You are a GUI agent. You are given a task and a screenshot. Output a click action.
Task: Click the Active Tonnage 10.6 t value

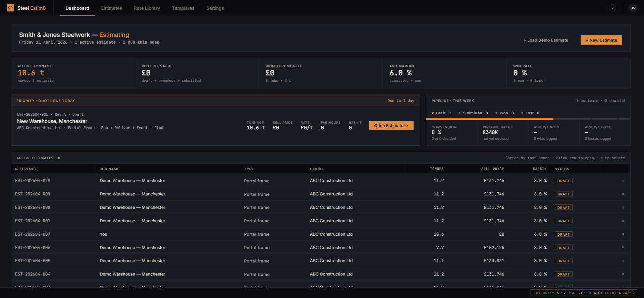[x=31, y=73]
